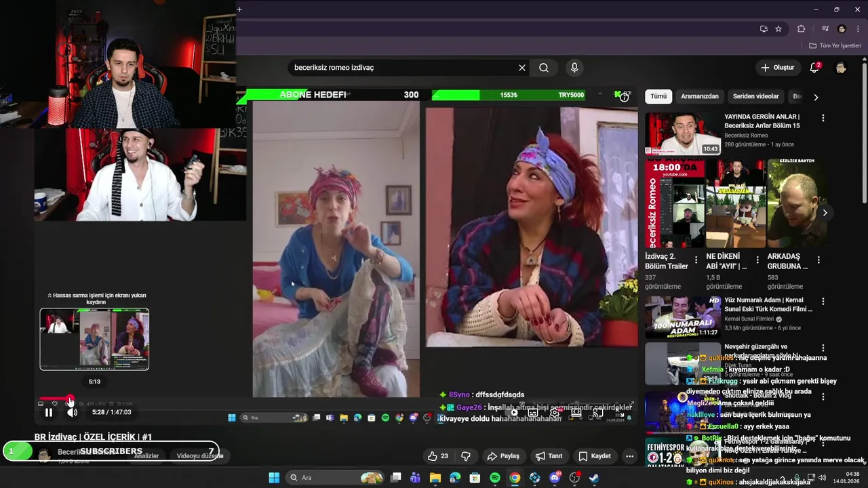Open YouTube account avatar menu
This screenshot has height=488, width=868.
coord(841,68)
